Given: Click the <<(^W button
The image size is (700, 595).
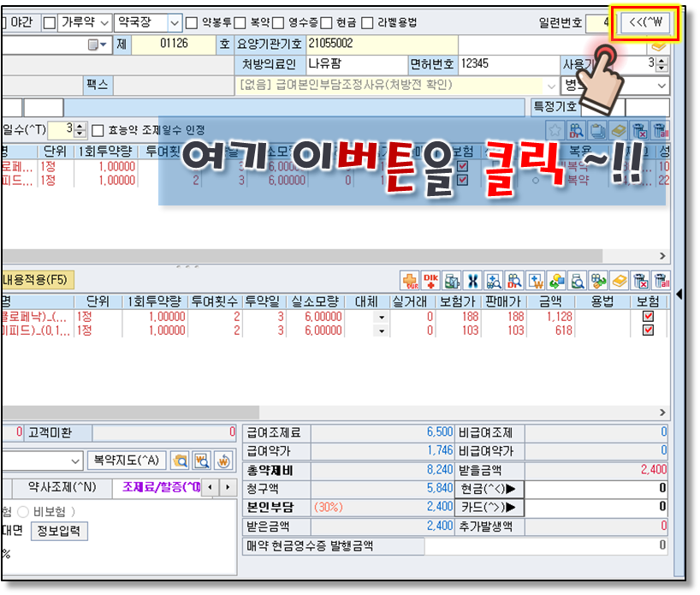Looking at the screenshot, I should (645, 22).
